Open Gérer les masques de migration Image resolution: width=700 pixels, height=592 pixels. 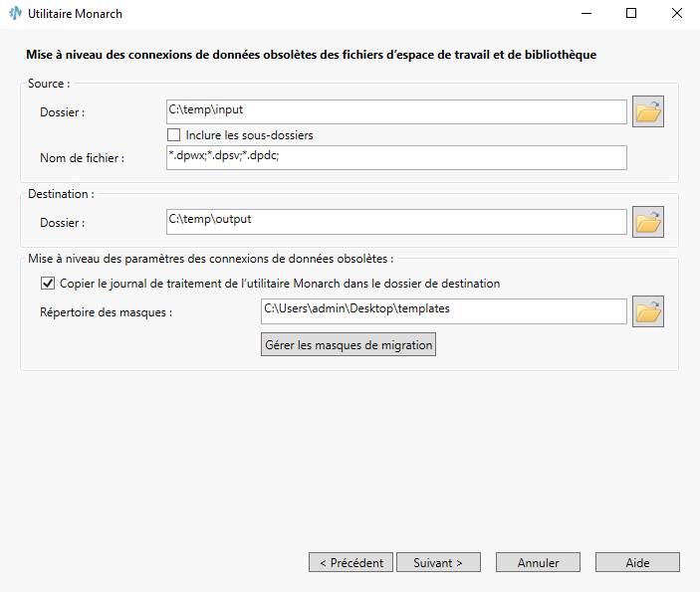349,345
